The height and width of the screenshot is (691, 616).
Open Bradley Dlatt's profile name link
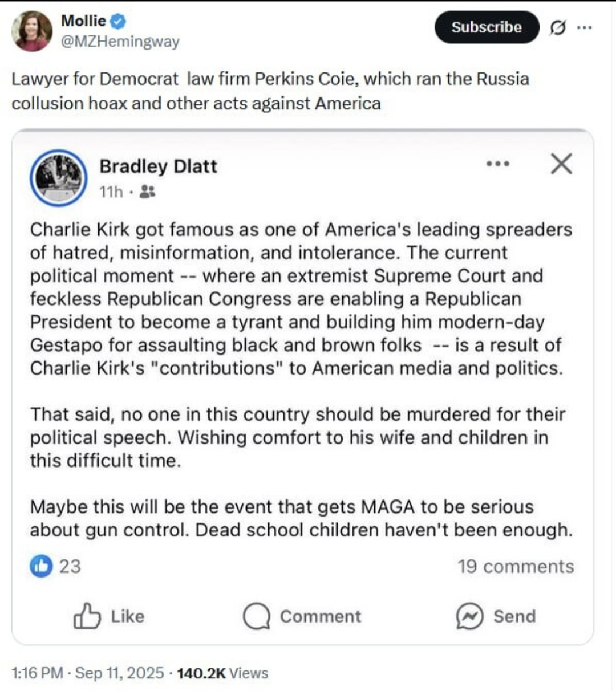coord(158,166)
